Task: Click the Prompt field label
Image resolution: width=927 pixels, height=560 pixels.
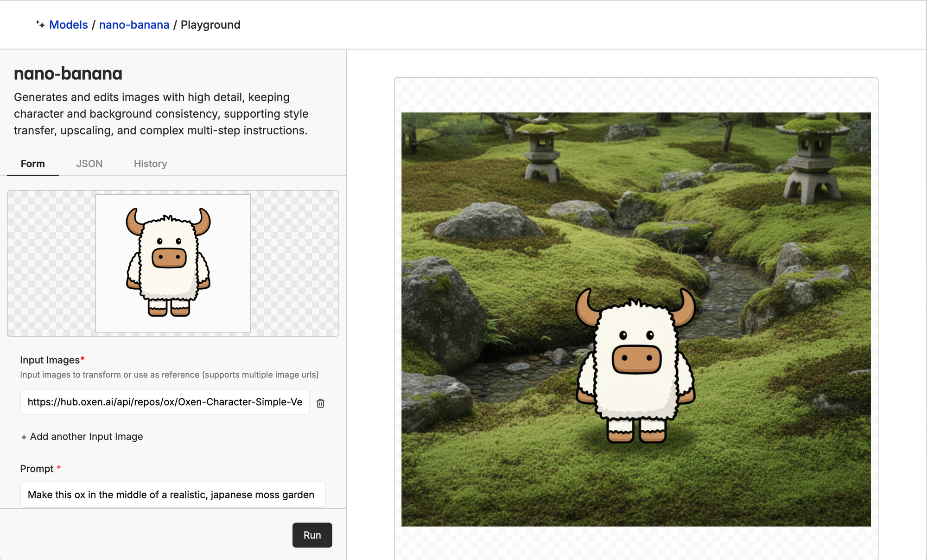Action: pyautogui.click(x=37, y=469)
